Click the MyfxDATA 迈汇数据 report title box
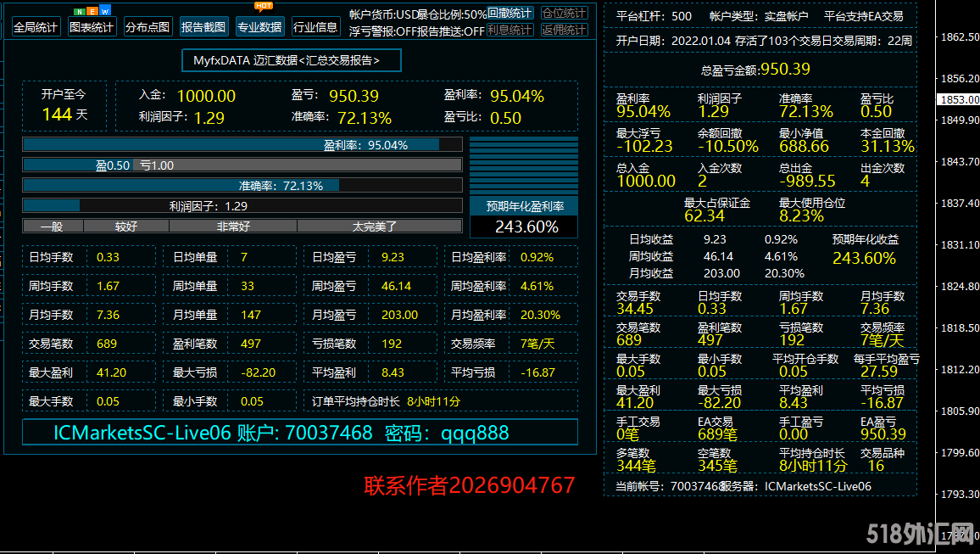Image resolution: width=980 pixels, height=554 pixels. [x=292, y=60]
